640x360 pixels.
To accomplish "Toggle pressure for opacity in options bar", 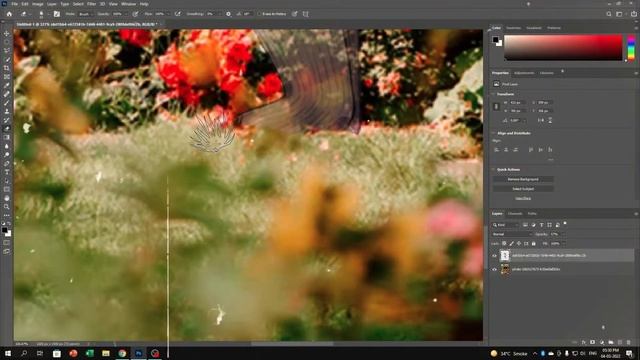I will (x=135, y=14).
